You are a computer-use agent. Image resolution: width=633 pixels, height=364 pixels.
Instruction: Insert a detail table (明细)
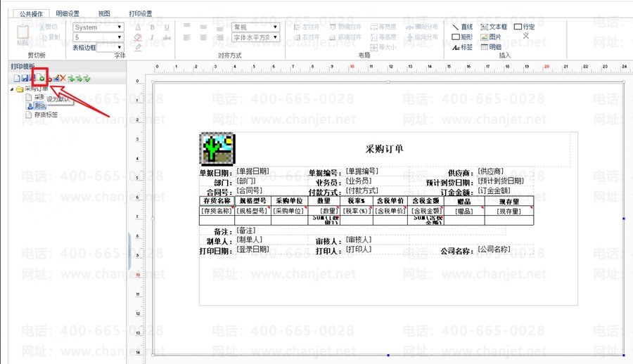pos(491,47)
